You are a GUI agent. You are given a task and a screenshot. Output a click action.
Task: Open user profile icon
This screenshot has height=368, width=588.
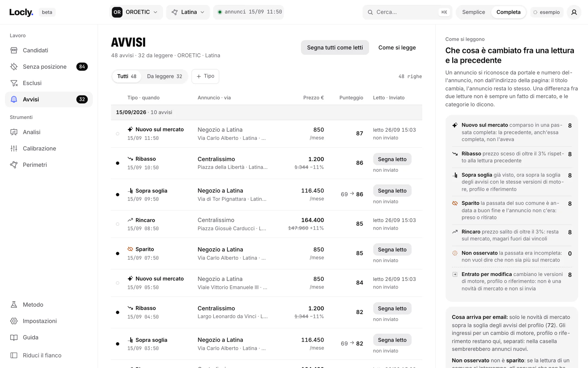pyautogui.click(x=574, y=12)
